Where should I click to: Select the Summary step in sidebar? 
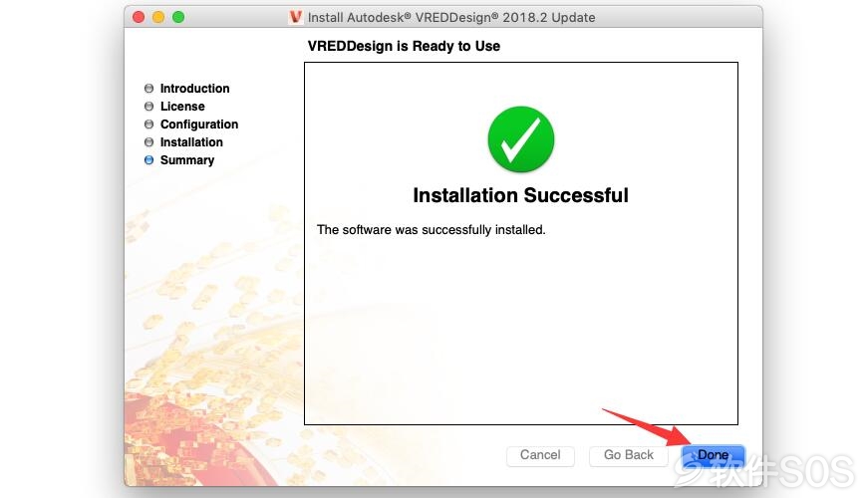pos(187,160)
